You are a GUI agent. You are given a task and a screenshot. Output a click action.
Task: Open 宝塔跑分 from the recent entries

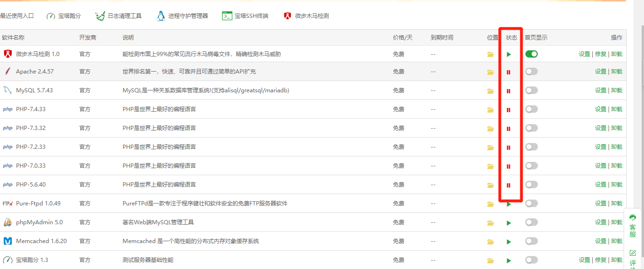point(64,16)
